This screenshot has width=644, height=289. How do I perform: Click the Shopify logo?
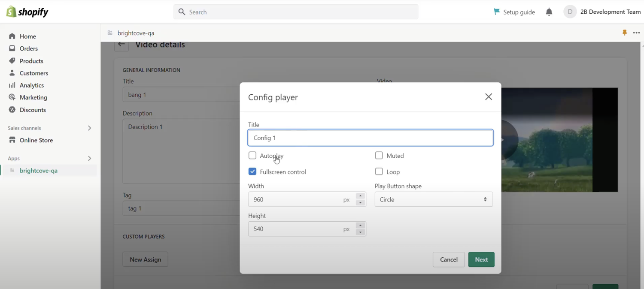(x=27, y=12)
